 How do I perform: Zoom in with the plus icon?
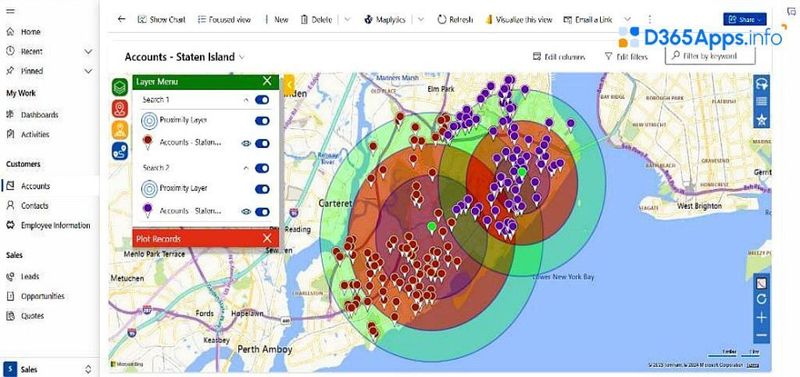click(x=761, y=318)
